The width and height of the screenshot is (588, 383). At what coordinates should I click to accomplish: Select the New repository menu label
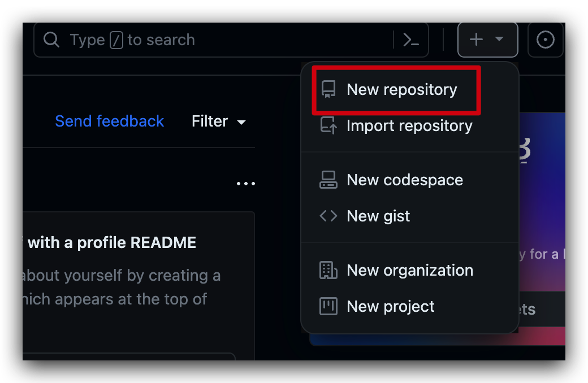(401, 89)
